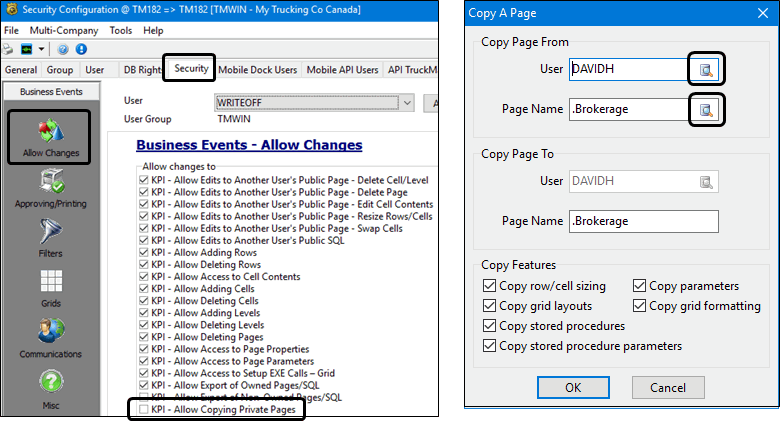This screenshot has width=780, height=421.
Task: Toggle Copy stored procedures checkbox
Action: [489, 325]
